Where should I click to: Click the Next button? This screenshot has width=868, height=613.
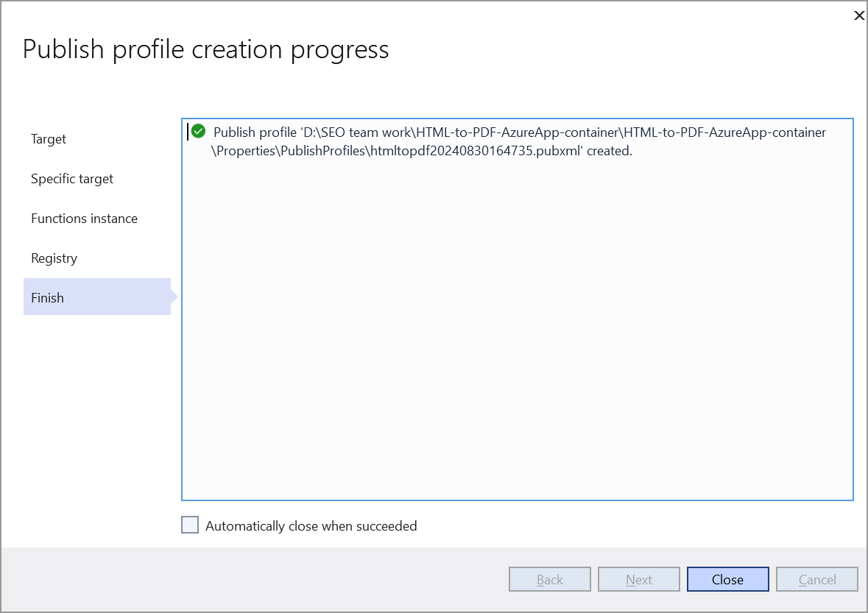639,580
